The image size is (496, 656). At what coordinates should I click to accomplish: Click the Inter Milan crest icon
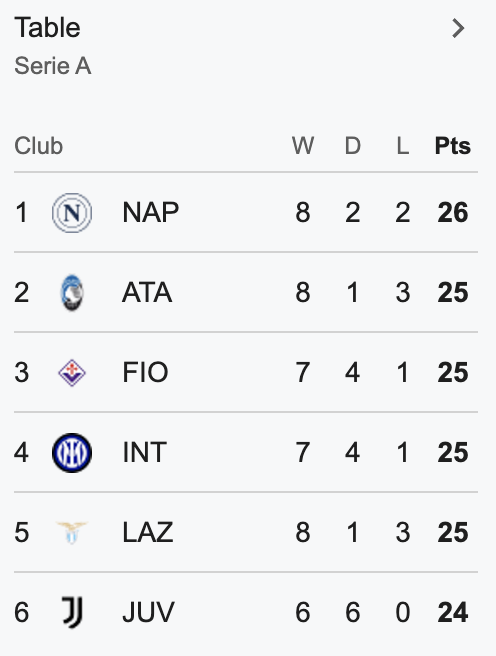[72, 453]
